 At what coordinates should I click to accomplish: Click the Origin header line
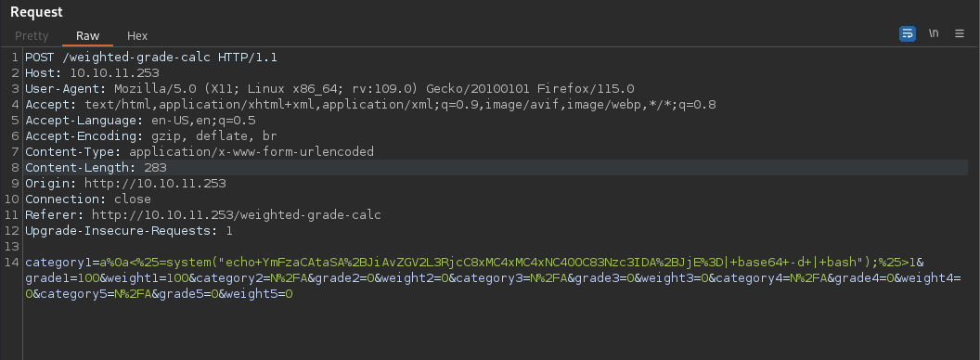point(125,184)
